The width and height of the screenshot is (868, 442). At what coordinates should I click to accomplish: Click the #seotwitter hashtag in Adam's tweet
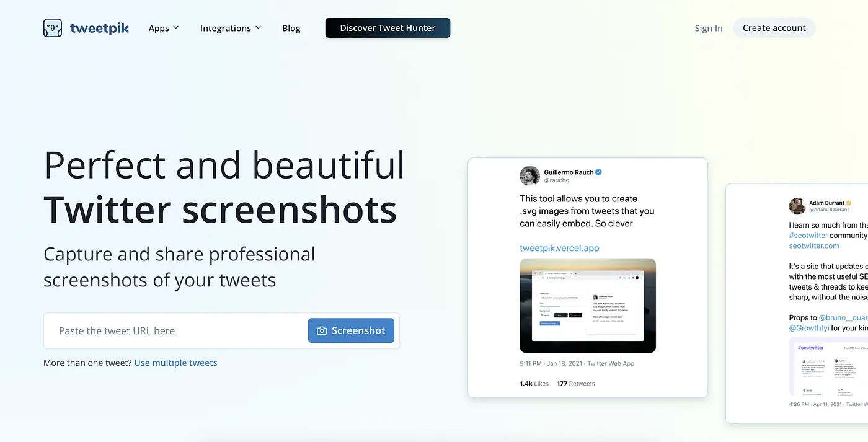point(808,236)
